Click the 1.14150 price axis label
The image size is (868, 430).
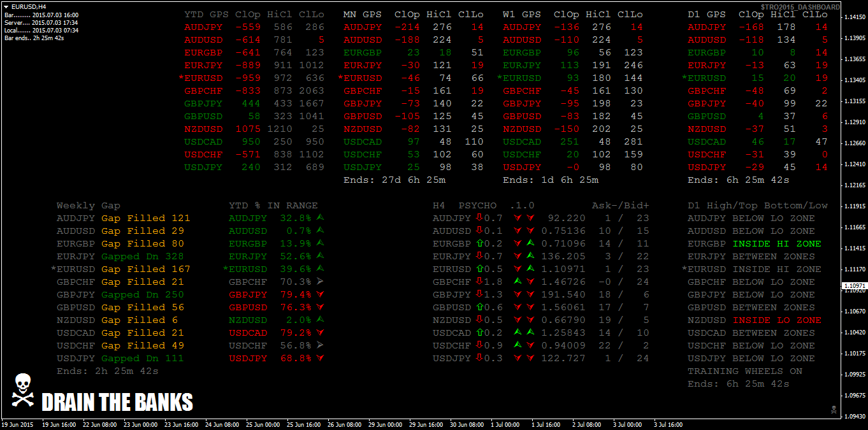(854, 17)
